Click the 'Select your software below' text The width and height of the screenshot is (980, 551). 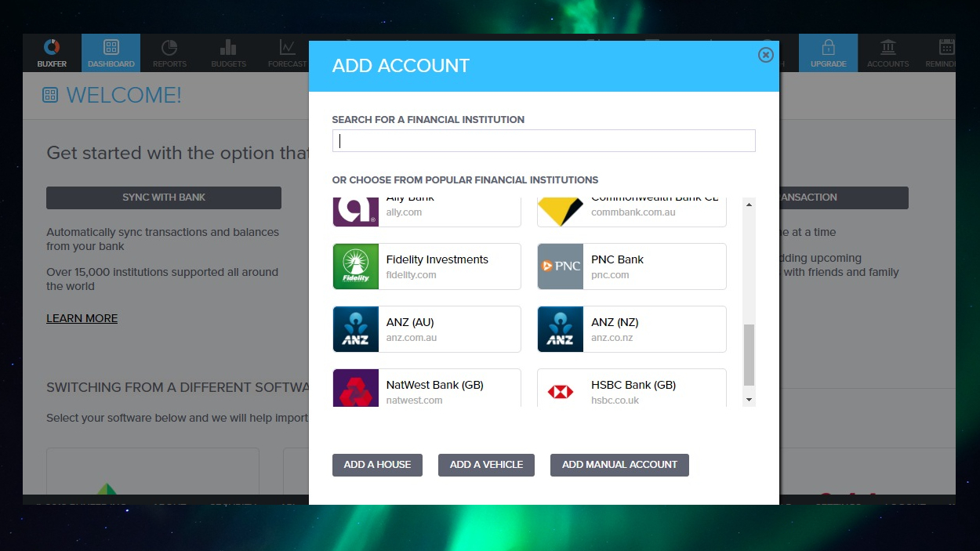coord(177,418)
